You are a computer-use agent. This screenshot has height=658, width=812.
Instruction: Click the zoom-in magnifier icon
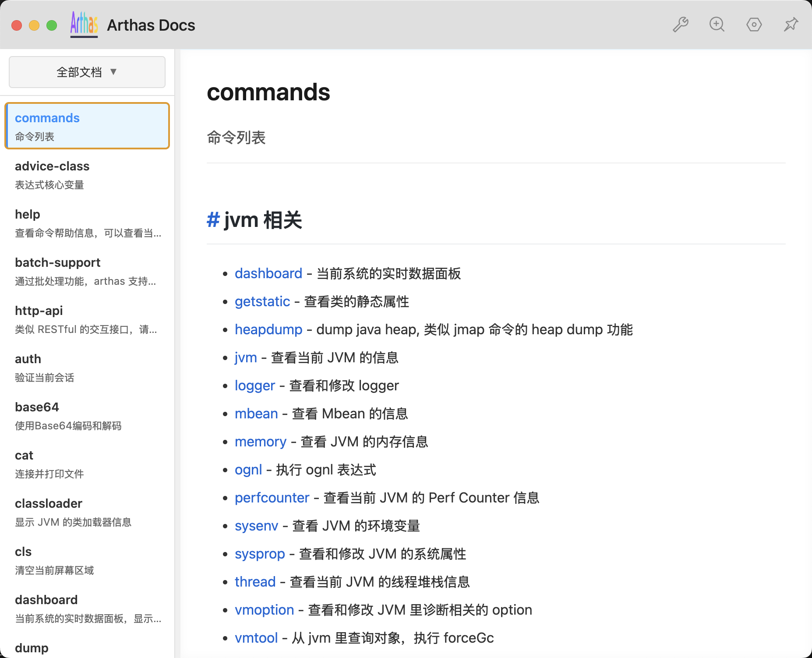(717, 25)
